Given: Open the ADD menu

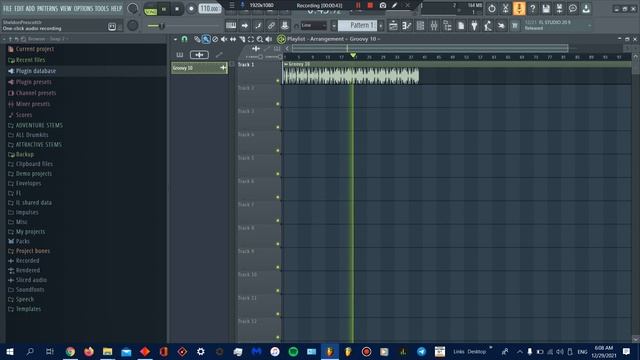Looking at the screenshot, I should point(31,9).
